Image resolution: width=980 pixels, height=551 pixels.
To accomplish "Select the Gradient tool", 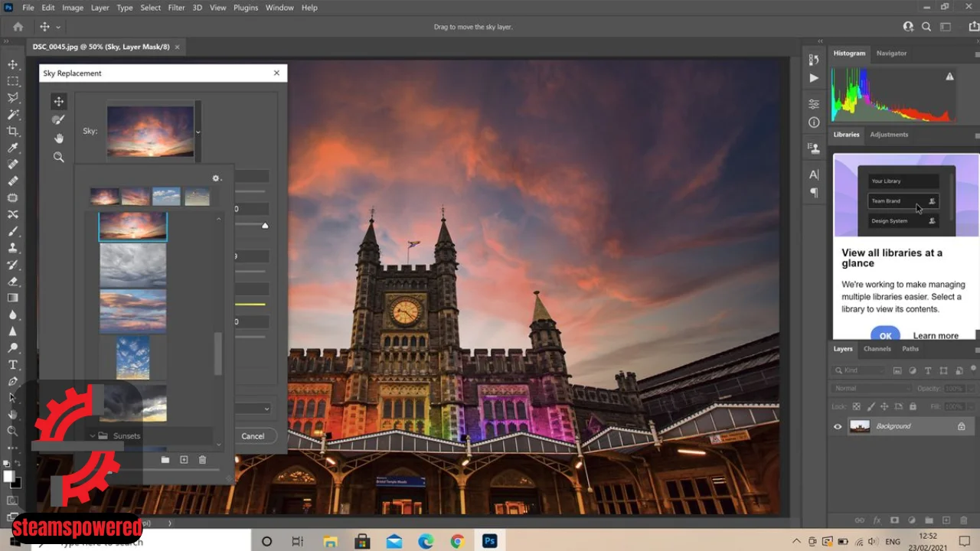I will pos(13,298).
